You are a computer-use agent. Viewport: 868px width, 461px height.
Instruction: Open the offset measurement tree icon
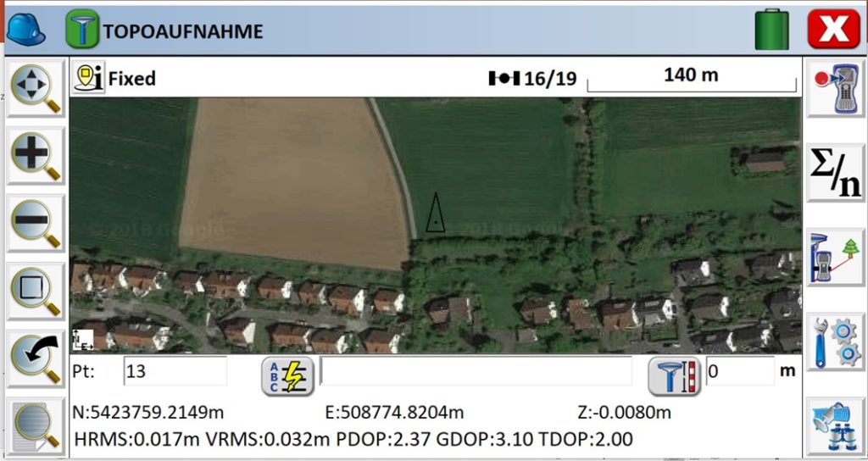(x=834, y=258)
